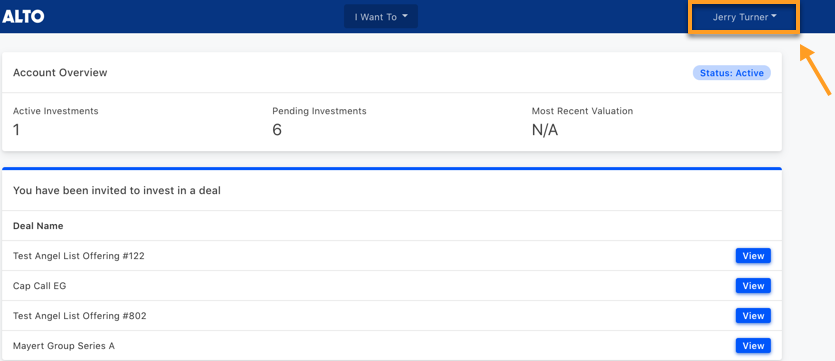Click the Deal Name column header

click(38, 226)
